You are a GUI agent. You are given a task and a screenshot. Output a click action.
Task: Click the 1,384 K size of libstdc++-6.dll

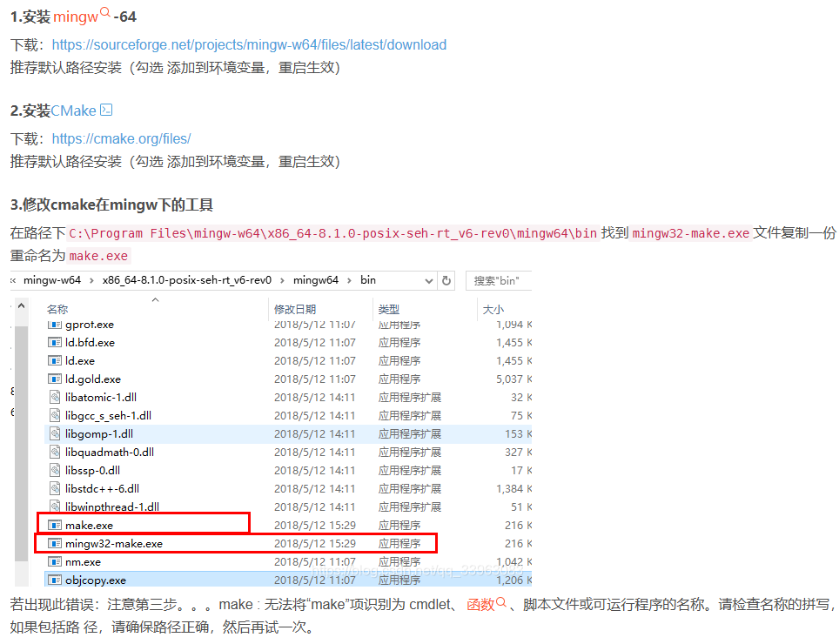[513, 488]
